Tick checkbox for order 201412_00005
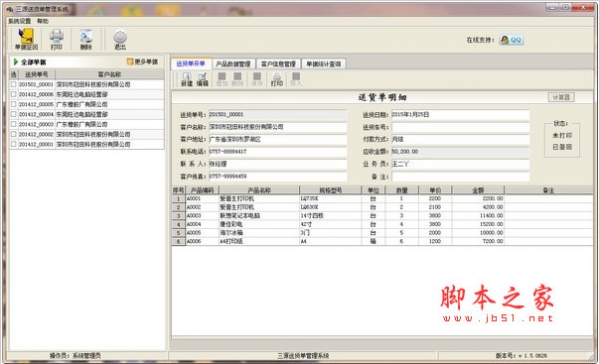600x364 pixels. (13, 104)
